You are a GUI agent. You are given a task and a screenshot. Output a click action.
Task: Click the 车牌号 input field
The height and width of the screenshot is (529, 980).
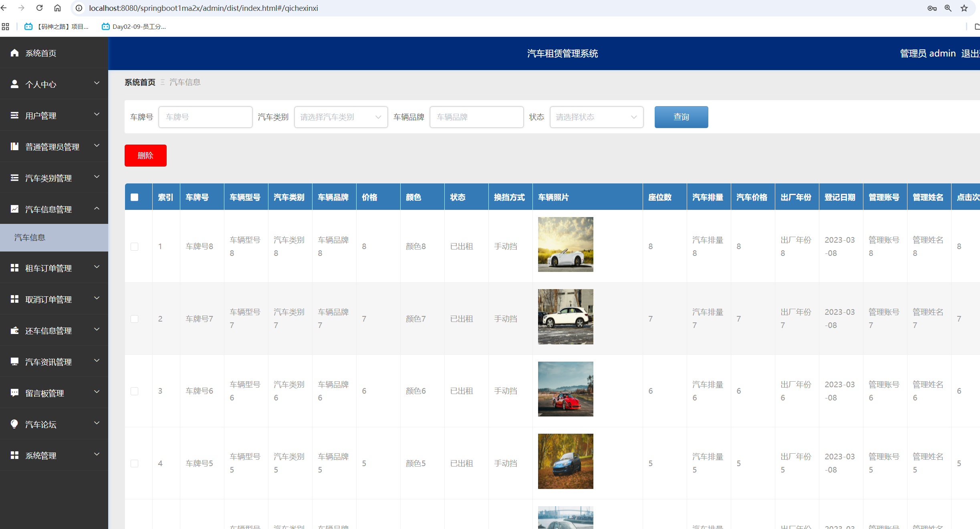(206, 117)
